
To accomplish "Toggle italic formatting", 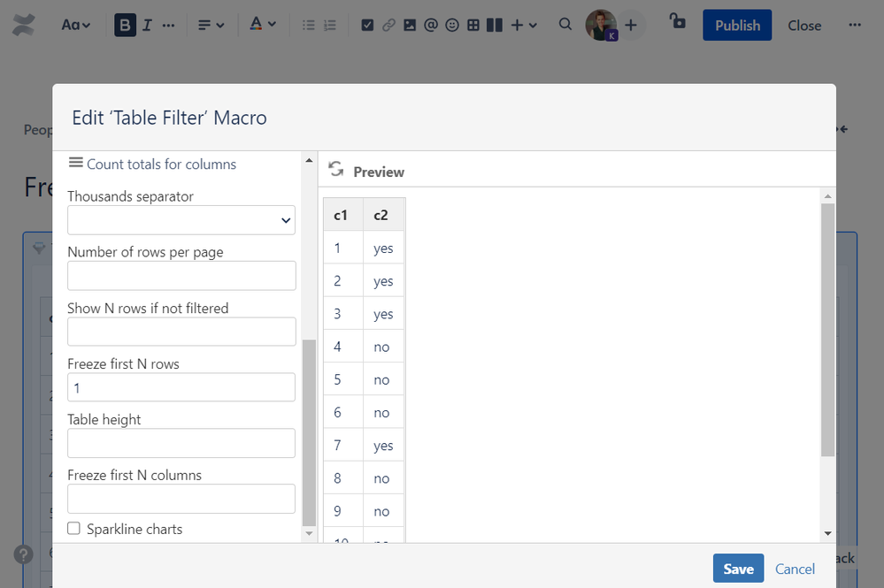I will pos(147,26).
